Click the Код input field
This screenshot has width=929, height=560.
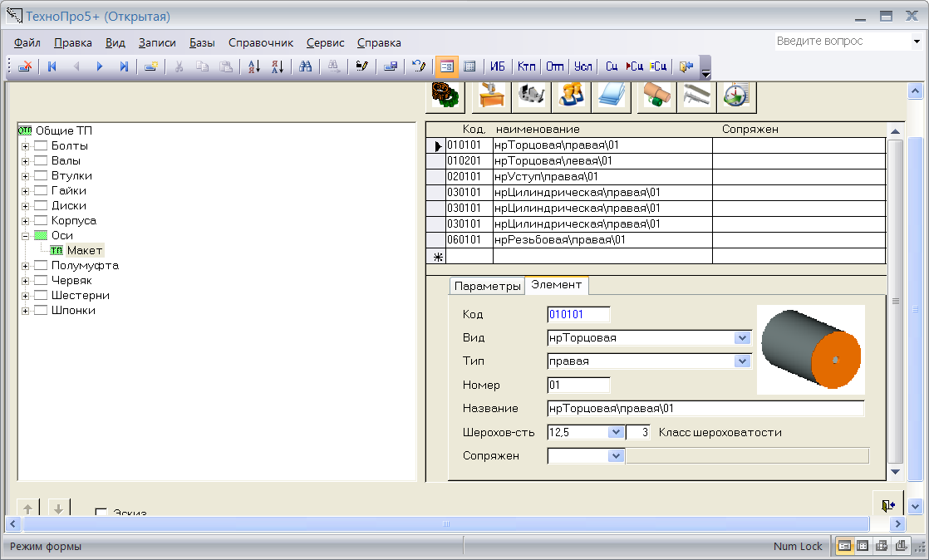click(x=578, y=315)
